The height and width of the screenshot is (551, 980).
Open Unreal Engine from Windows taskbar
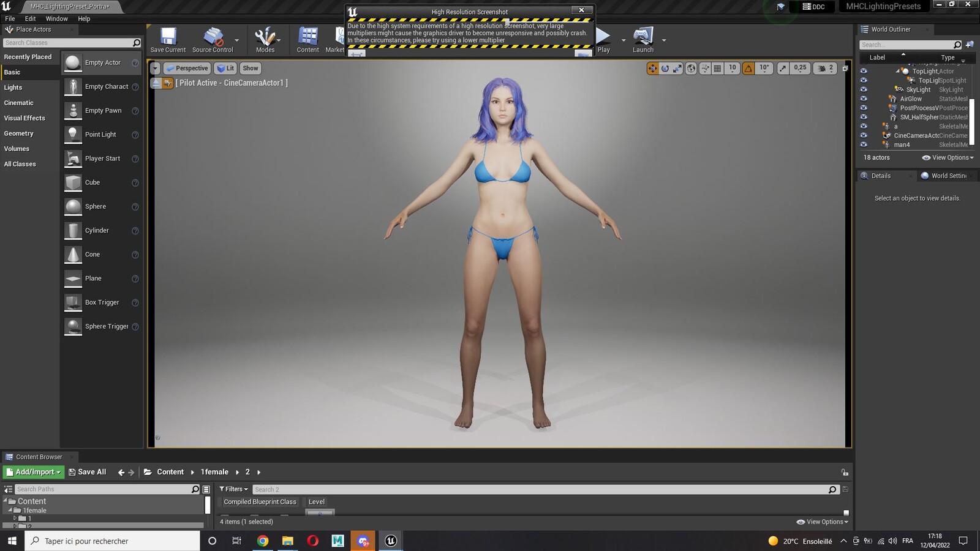point(391,541)
